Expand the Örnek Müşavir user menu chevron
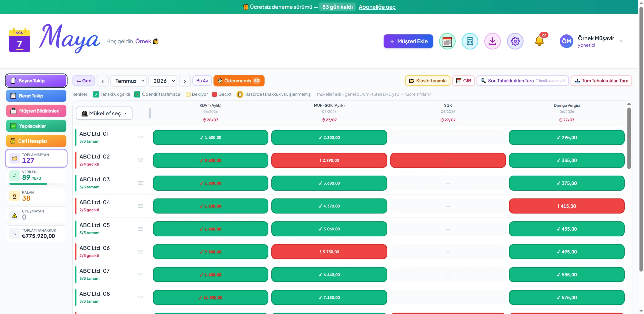This screenshot has width=644, height=314. click(622, 41)
